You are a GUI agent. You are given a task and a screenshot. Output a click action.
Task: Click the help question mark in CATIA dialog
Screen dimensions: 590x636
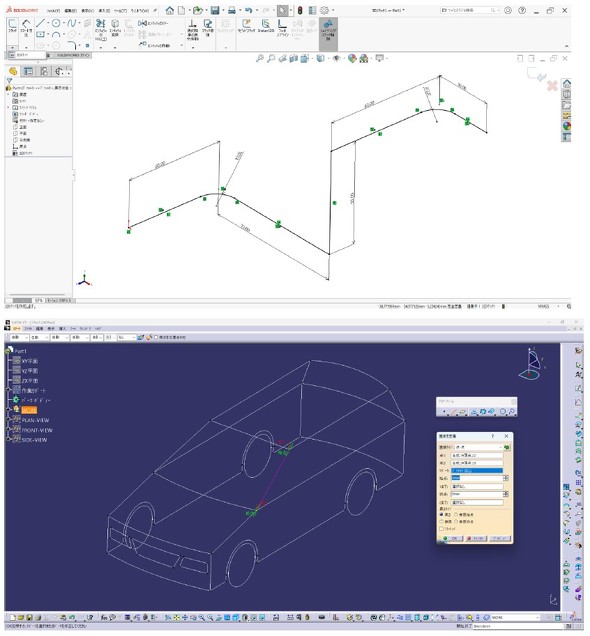tap(493, 436)
